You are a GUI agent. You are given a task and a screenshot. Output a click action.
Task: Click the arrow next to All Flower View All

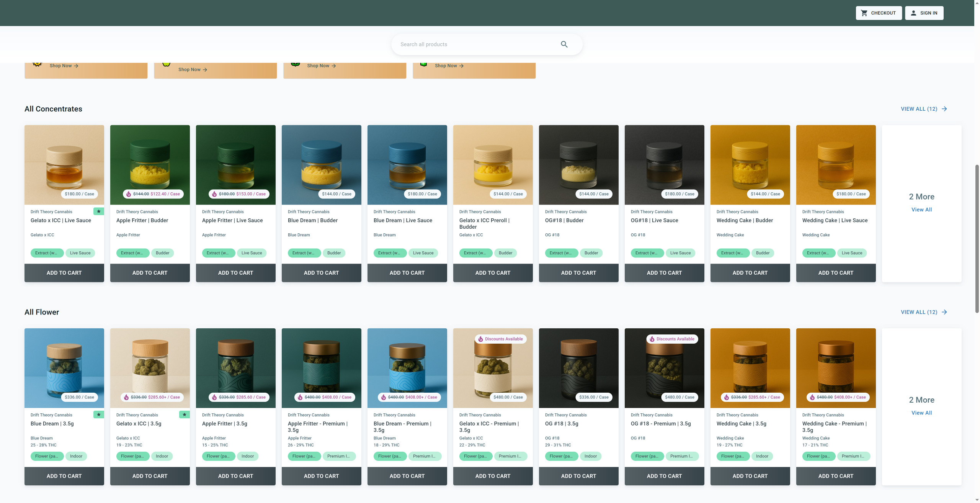pos(944,312)
